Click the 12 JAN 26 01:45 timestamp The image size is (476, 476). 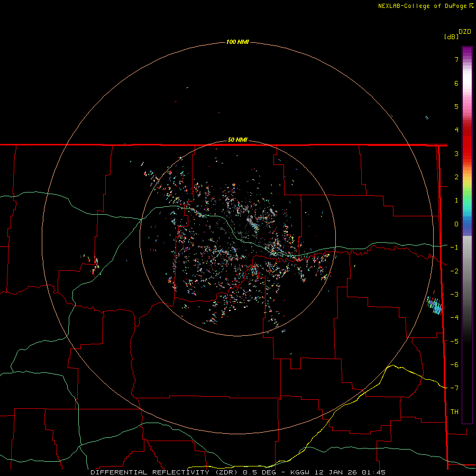(x=350, y=472)
